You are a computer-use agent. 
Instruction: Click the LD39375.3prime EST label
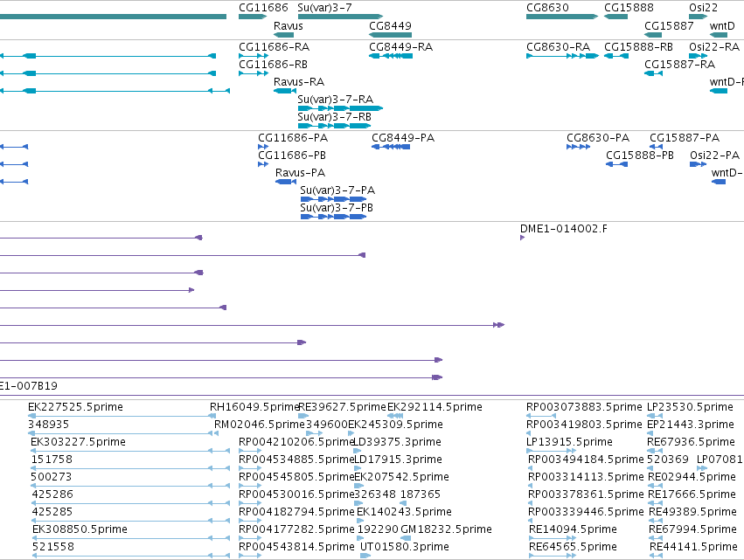tap(398, 442)
